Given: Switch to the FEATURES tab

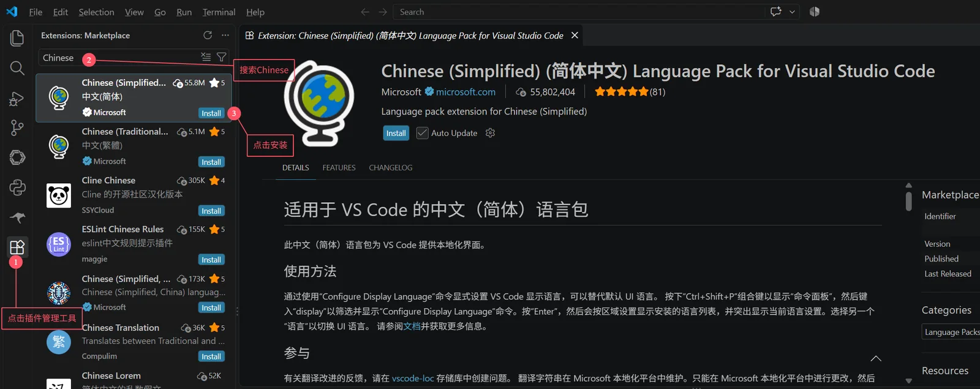Looking at the screenshot, I should click(x=339, y=168).
